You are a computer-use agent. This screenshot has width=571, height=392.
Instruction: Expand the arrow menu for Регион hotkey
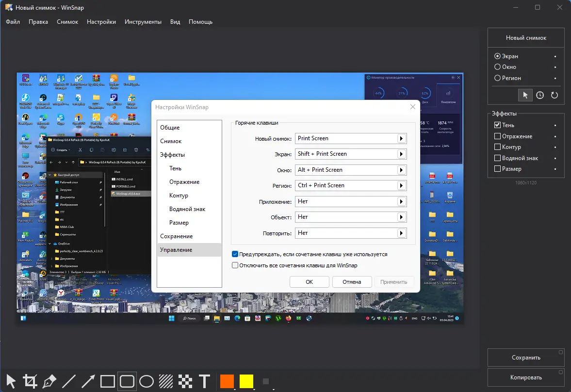401,185
